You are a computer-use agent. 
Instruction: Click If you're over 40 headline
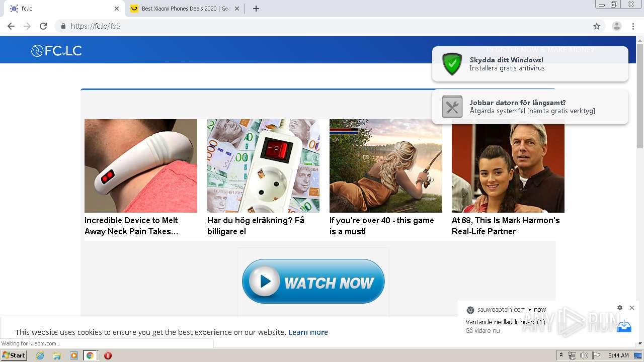[x=382, y=226]
